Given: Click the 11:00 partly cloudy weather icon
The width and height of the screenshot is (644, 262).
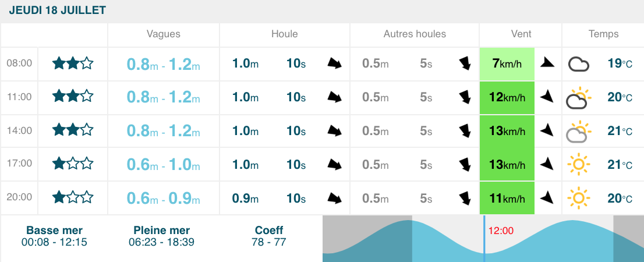Looking at the screenshot, I should (578, 98).
